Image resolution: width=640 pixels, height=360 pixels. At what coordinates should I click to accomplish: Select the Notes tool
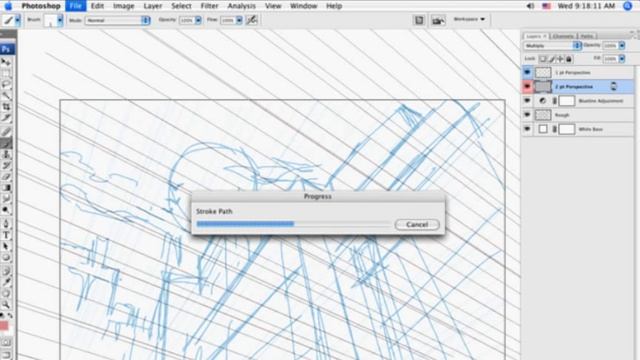6,271
